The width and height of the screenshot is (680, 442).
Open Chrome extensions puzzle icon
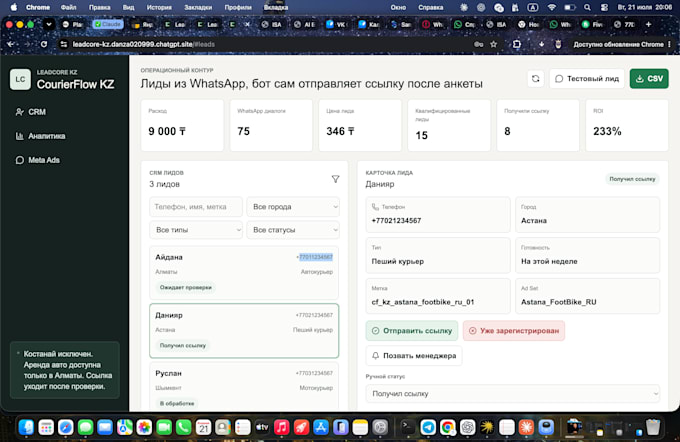pyautogui.click(x=517, y=44)
